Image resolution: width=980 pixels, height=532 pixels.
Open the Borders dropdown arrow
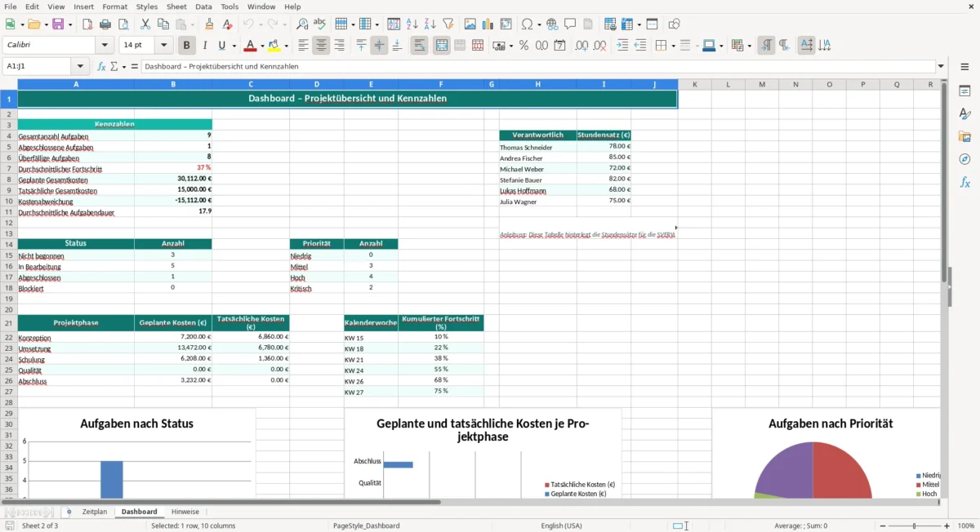tap(672, 46)
